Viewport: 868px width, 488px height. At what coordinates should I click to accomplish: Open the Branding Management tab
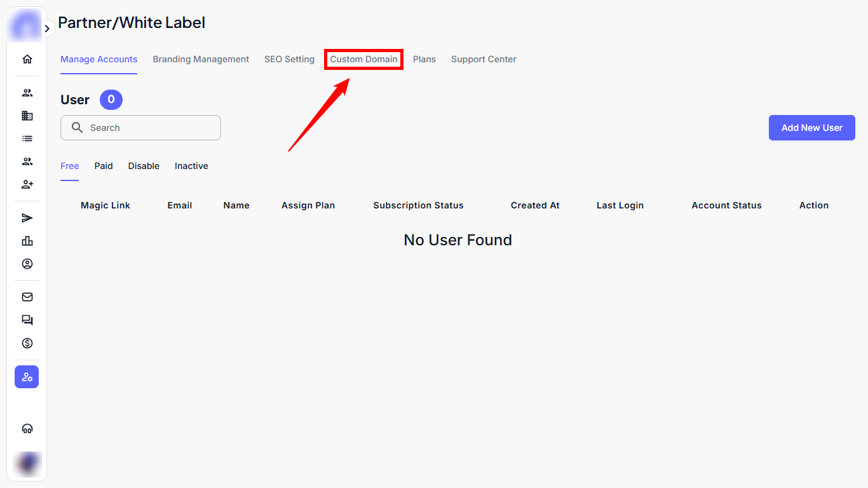pos(201,59)
